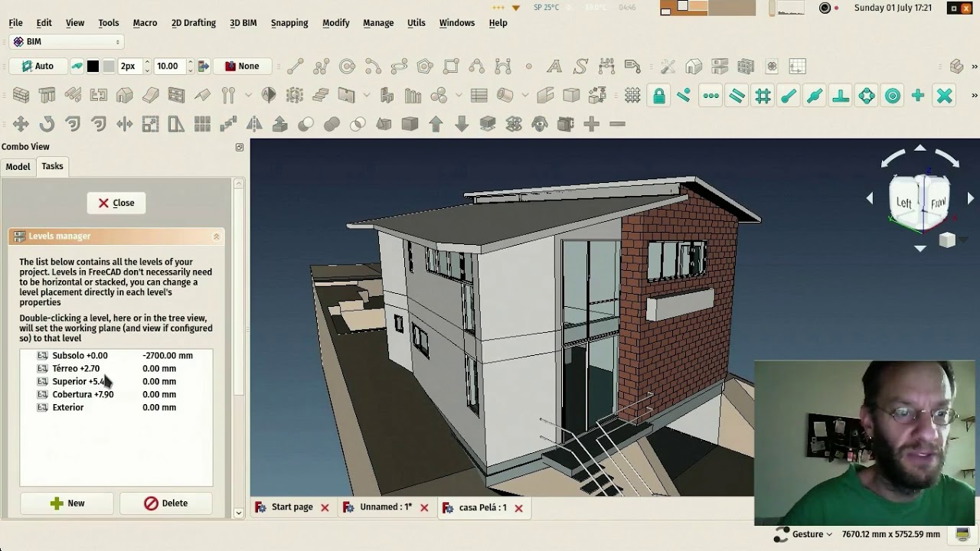This screenshot has width=980, height=551.
Task: Select the Rebar tool icon
Action: [73, 96]
